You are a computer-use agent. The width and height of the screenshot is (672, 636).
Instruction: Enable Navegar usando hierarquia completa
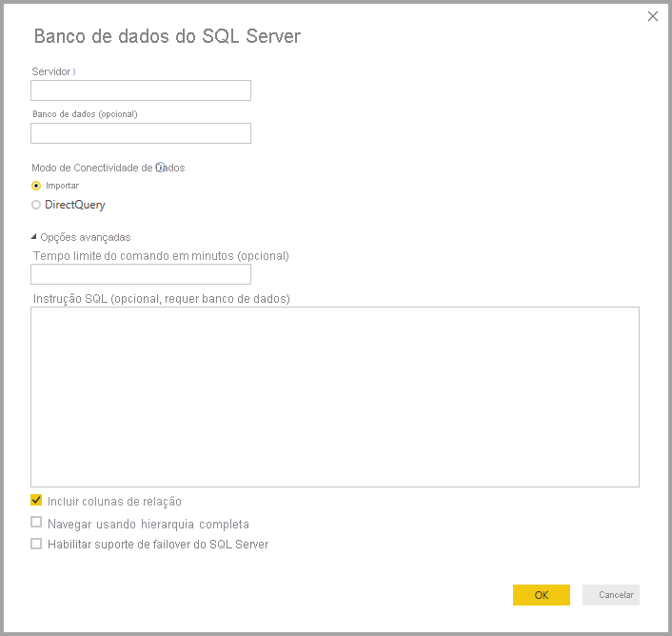36,522
